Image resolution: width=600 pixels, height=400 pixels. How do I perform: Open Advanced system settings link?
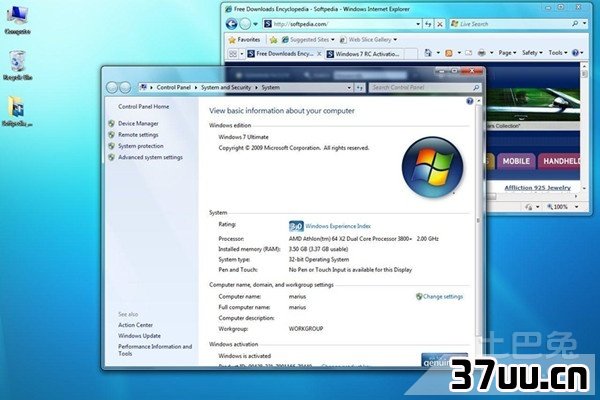coord(150,157)
